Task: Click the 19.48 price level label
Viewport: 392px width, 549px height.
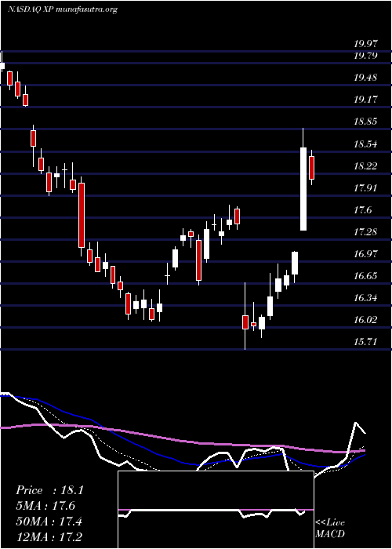Action: (x=366, y=78)
